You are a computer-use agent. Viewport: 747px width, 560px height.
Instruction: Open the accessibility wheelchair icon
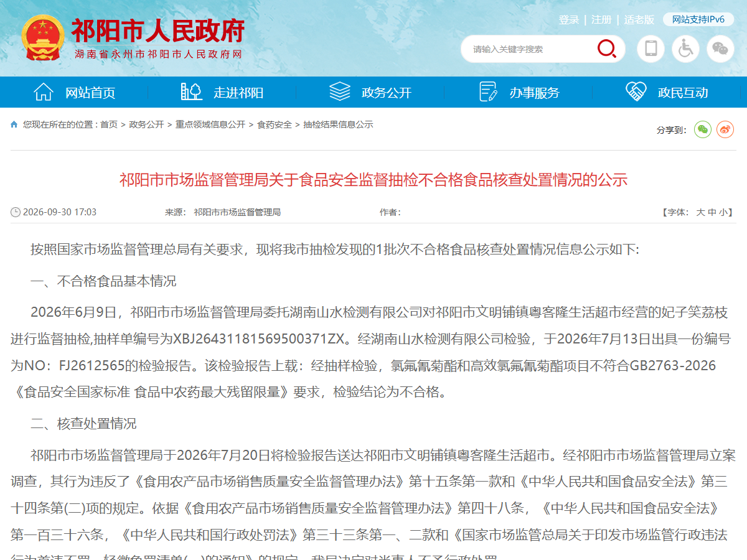coord(685,49)
